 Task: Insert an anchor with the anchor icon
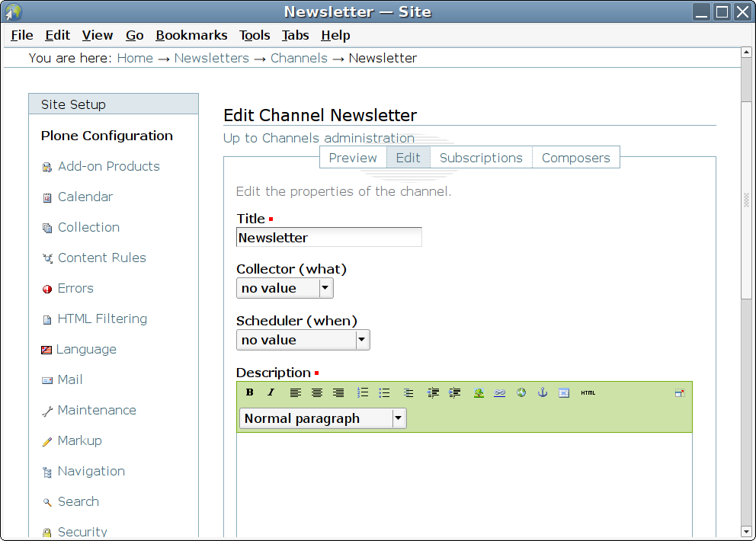click(543, 392)
